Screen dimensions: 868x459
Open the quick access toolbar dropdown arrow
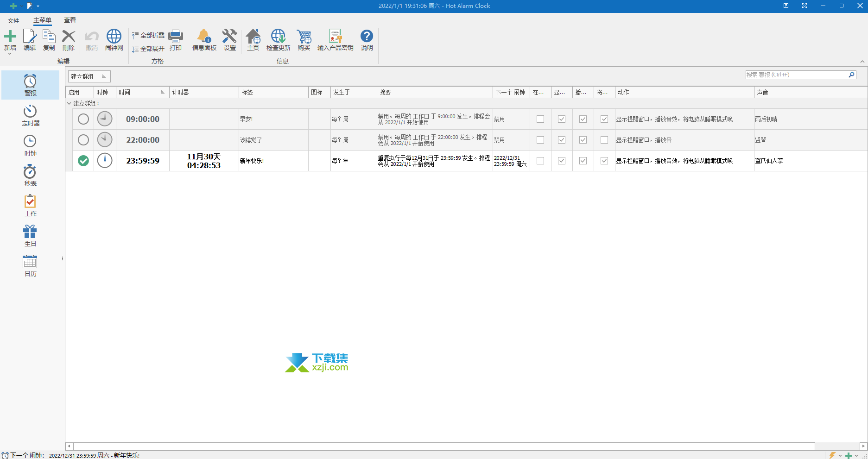tap(38, 6)
